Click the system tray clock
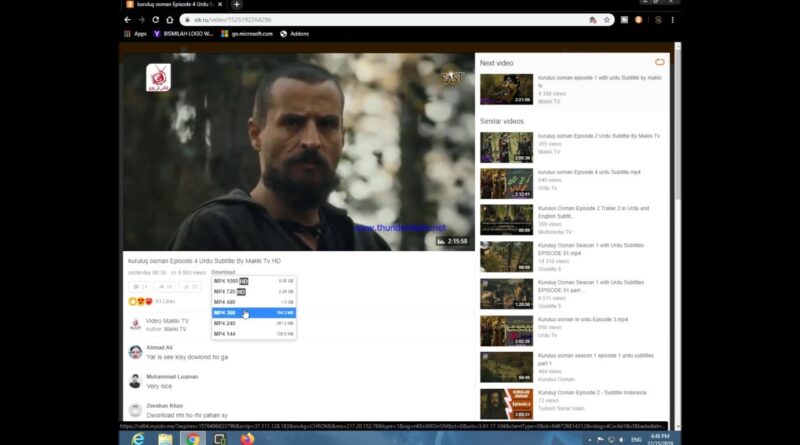Image resolution: width=800 pixels, height=445 pixels. click(x=659, y=439)
